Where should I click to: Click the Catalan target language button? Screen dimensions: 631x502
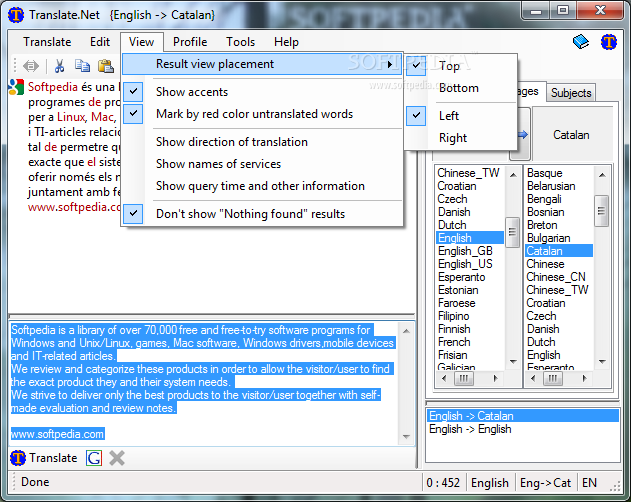571,134
